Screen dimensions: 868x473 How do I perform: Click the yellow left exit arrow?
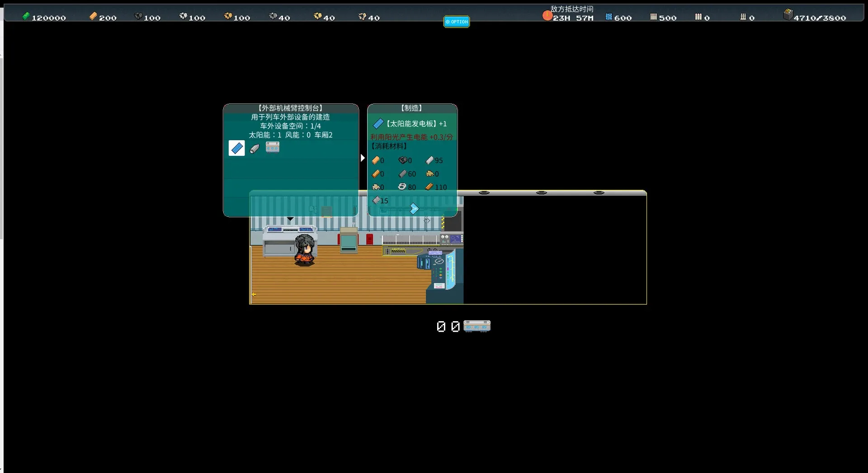(254, 295)
